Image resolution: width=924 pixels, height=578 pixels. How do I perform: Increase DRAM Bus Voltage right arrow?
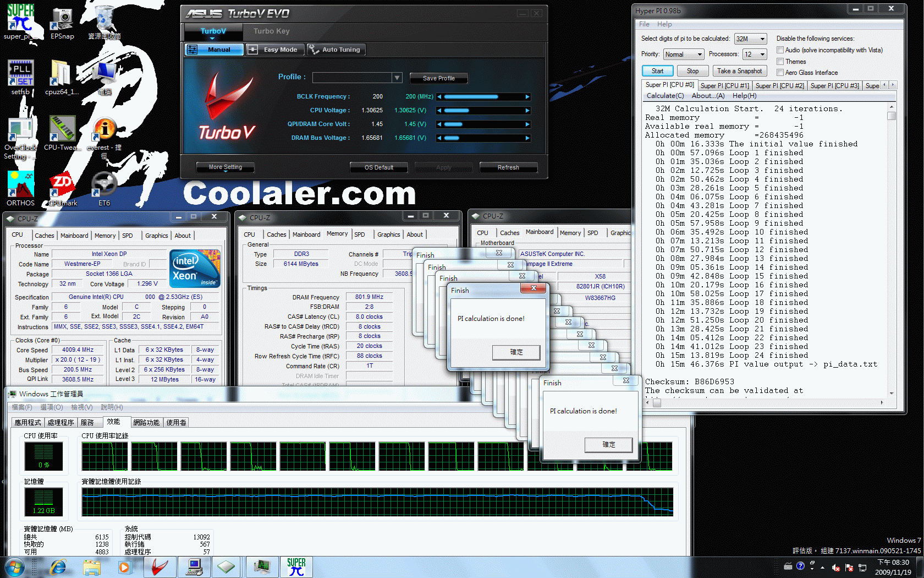click(x=527, y=138)
